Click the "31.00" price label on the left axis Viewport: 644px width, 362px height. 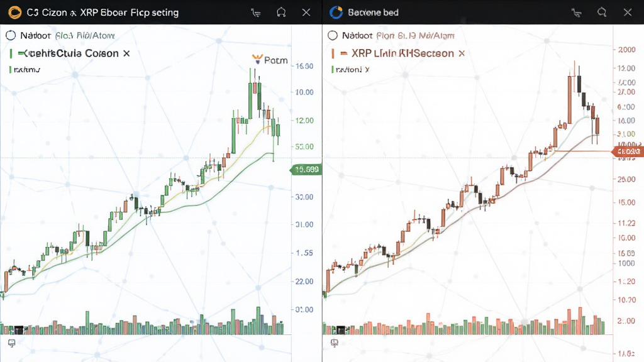[x=304, y=224]
